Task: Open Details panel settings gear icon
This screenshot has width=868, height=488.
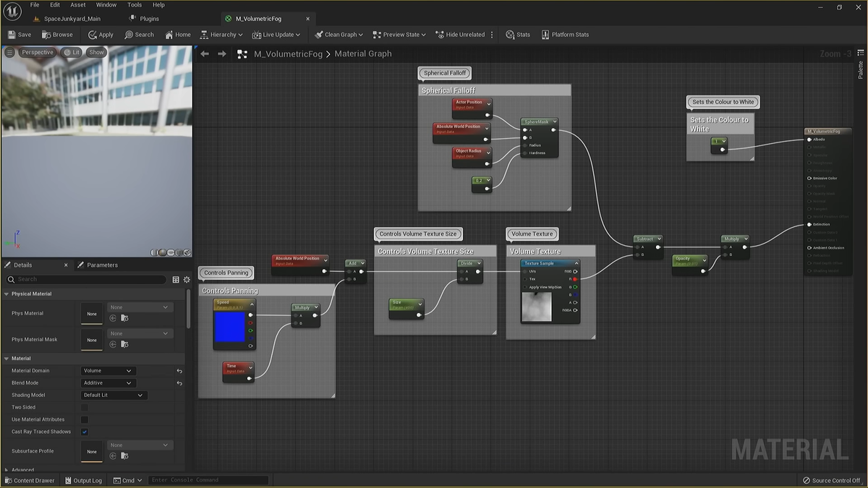Action: (187, 279)
